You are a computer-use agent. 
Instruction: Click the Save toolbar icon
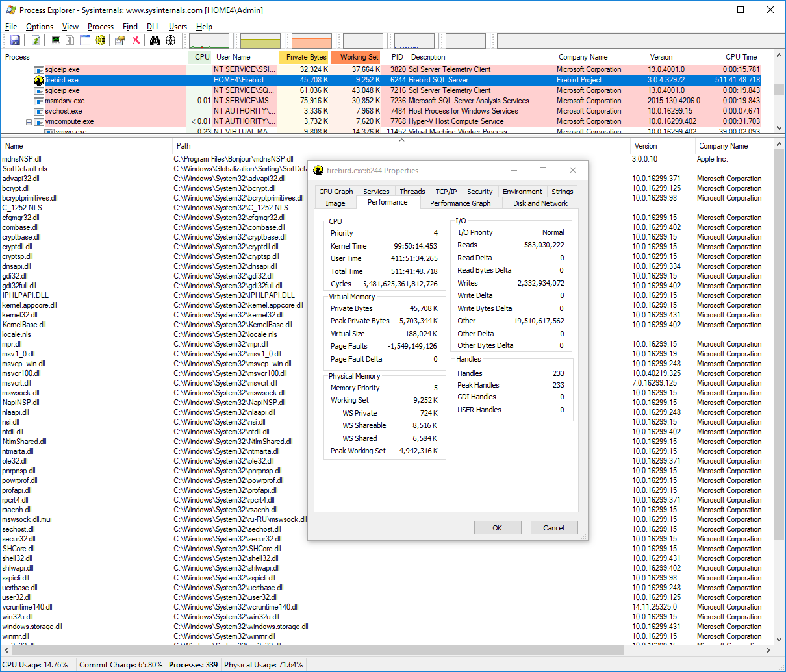click(x=15, y=41)
